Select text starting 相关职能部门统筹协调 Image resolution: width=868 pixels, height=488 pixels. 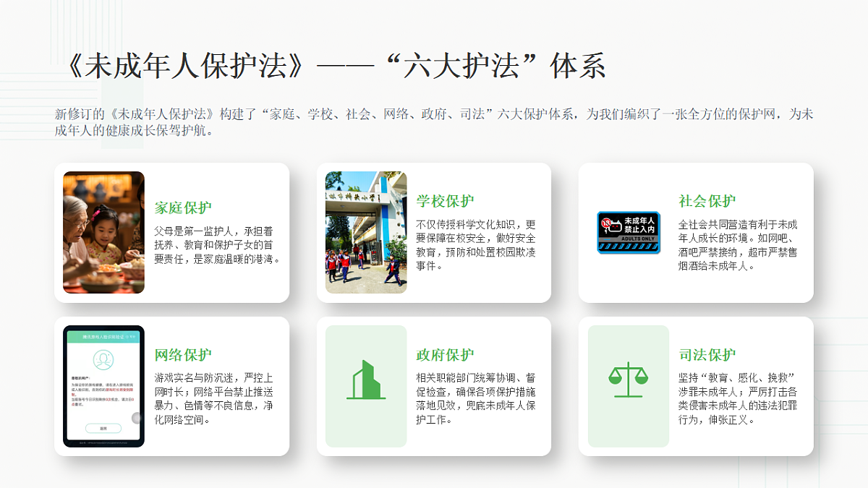[x=477, y=399]
